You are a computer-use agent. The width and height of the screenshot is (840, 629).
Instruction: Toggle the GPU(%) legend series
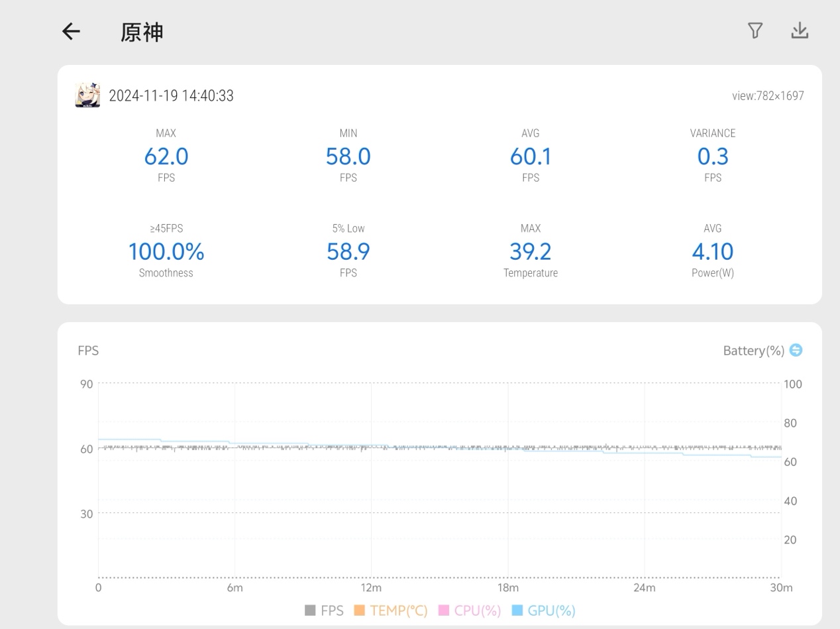[x=544, y=610]
